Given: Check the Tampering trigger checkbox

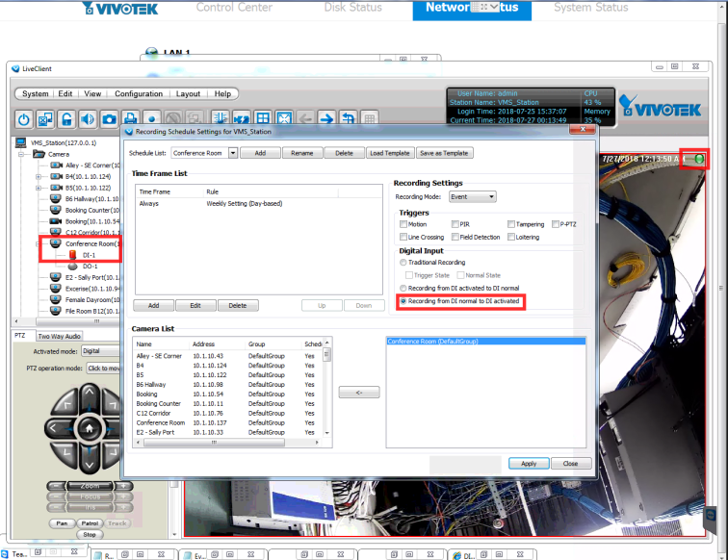Looking at the screenshot, I should click(x=510, y=224).
